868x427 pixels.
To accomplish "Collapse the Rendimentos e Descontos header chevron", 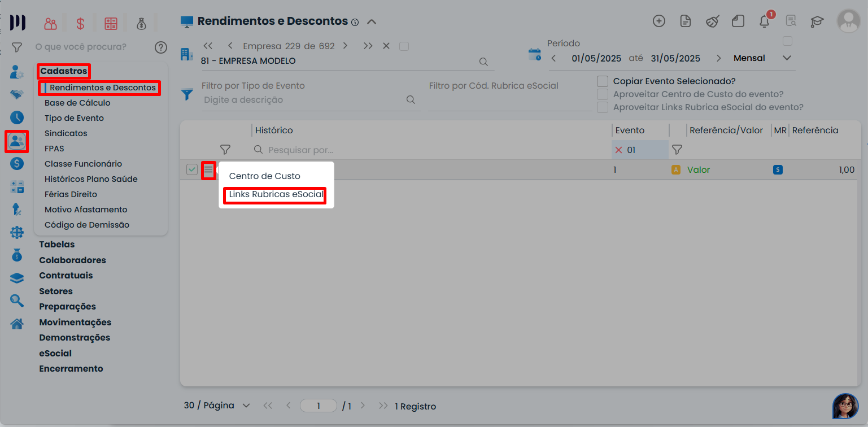I will point(371,22).
